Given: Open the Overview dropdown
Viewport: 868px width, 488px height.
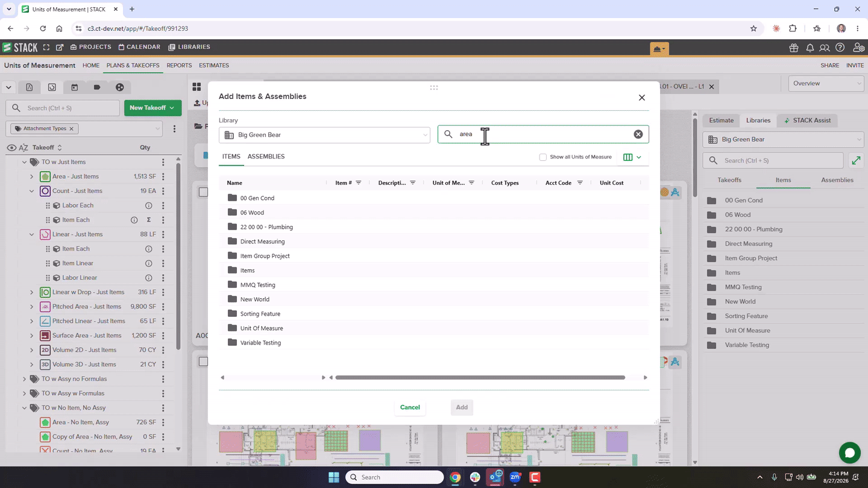Looking at the screenshot, I should click(826, 83).
